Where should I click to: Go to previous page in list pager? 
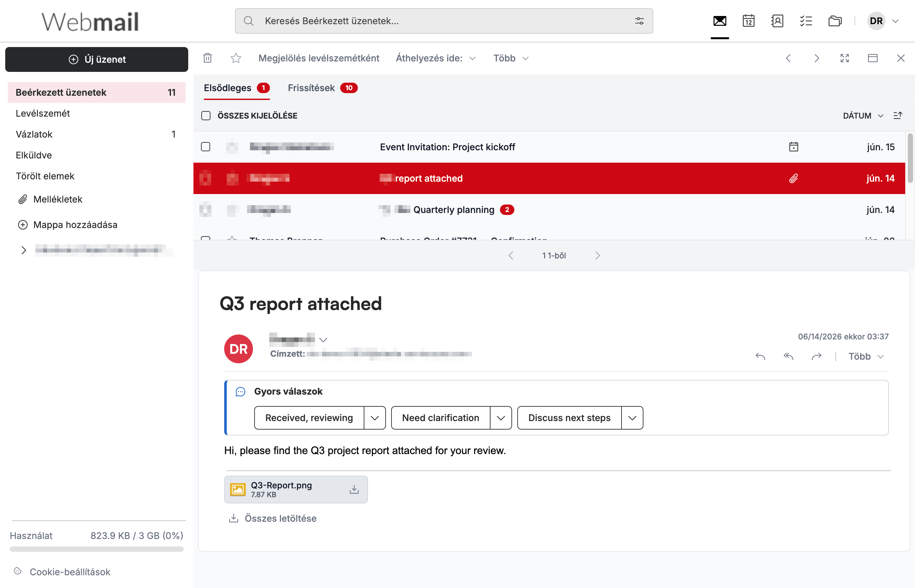(x=510, y=255)
